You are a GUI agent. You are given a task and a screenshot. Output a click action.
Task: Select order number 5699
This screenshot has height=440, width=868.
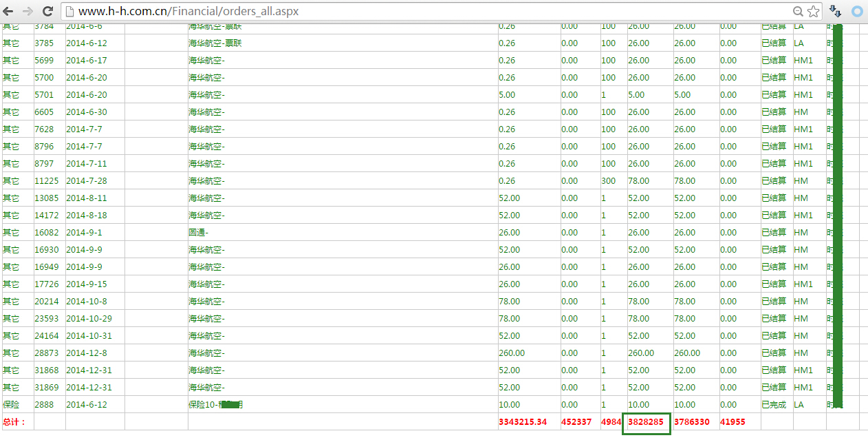44,60
